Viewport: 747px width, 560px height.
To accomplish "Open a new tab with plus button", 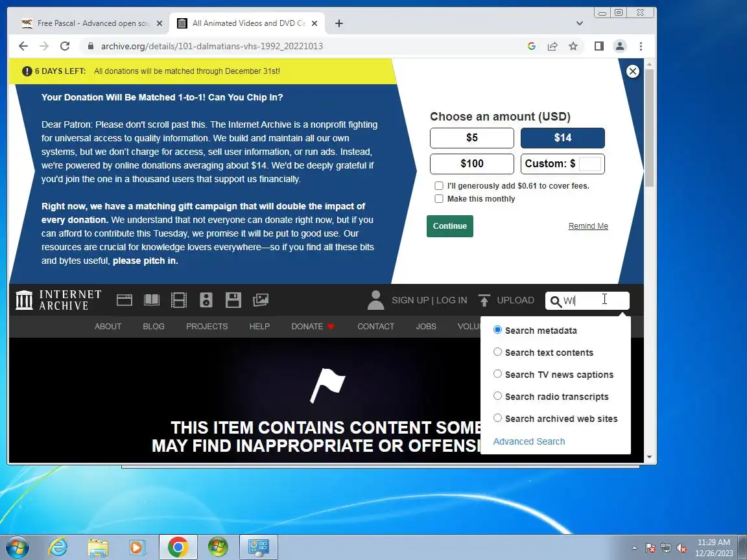I will [x=338, y=23].
